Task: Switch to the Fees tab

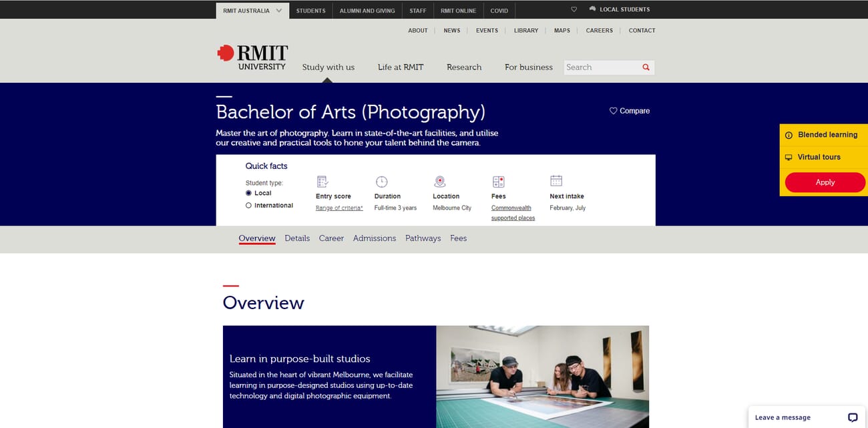Action: 458,238
